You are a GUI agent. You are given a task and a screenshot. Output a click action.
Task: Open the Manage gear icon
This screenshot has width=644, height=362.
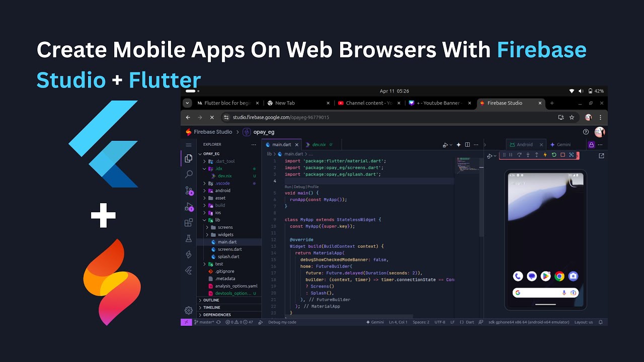point(189,310)
